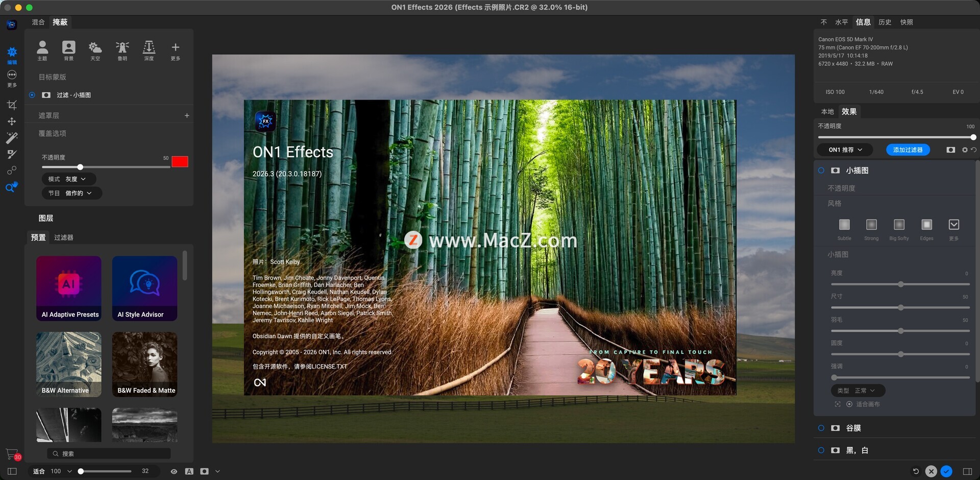
Task: Click the Depth mask icon (深度)
Action: 149,50
